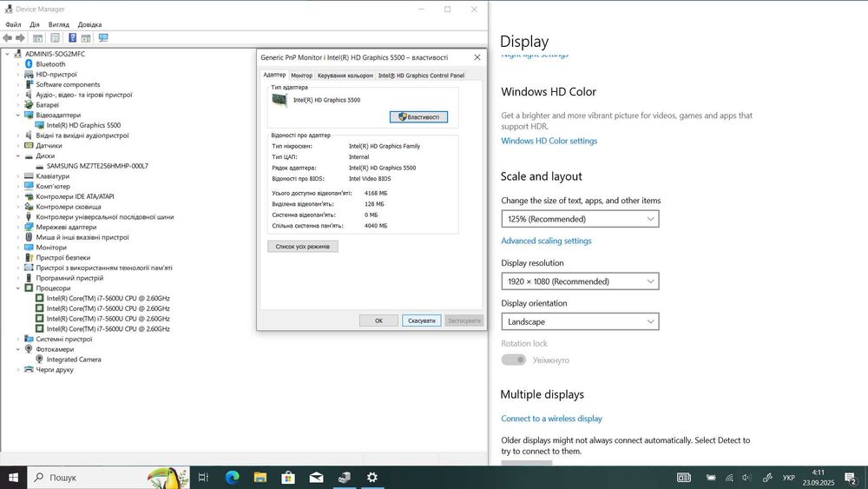Click Скасувати to cancel the dialog
This screenshot has height=489, width=868.
tap(422, 320)
